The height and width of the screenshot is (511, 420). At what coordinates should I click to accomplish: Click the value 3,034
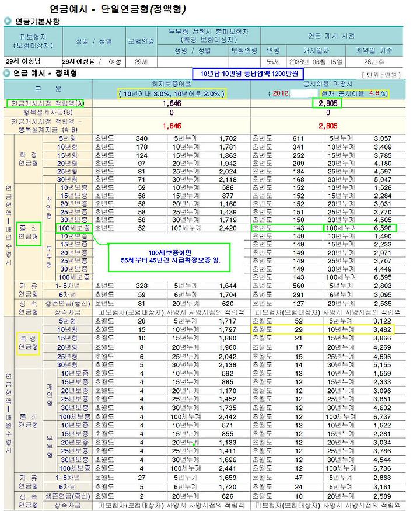coord(383,442)
